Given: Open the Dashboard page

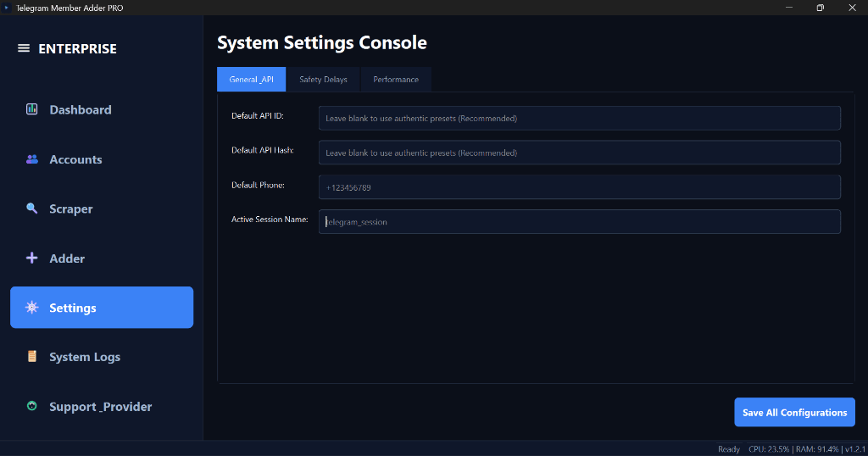Looking at the screenshot, I should (102, 109).
